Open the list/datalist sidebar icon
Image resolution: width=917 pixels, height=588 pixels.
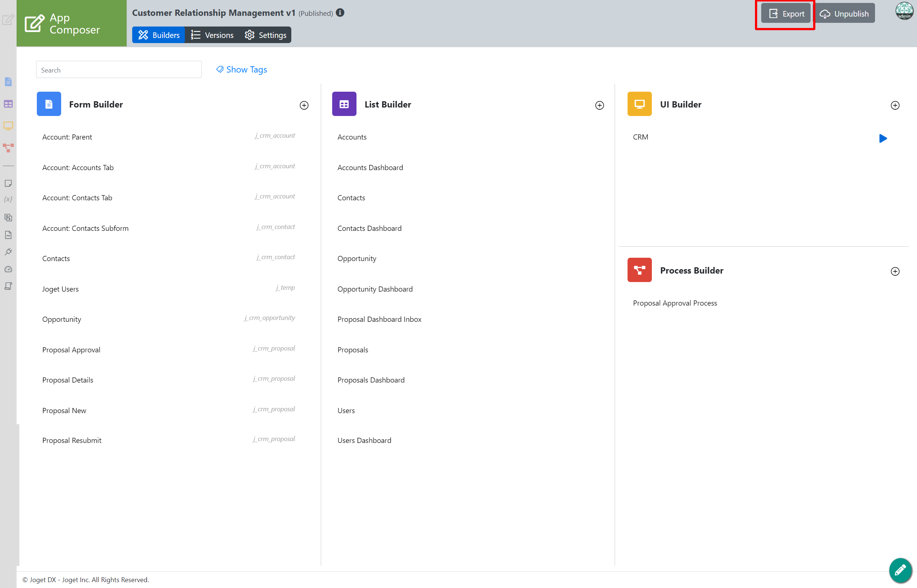pos(8,104)
